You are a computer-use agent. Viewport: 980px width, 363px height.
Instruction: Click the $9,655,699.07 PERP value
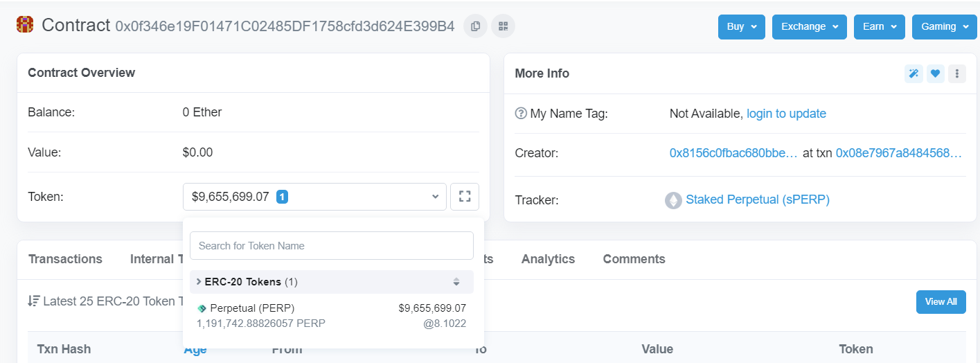pyautogui.click(x=432, y=308)
